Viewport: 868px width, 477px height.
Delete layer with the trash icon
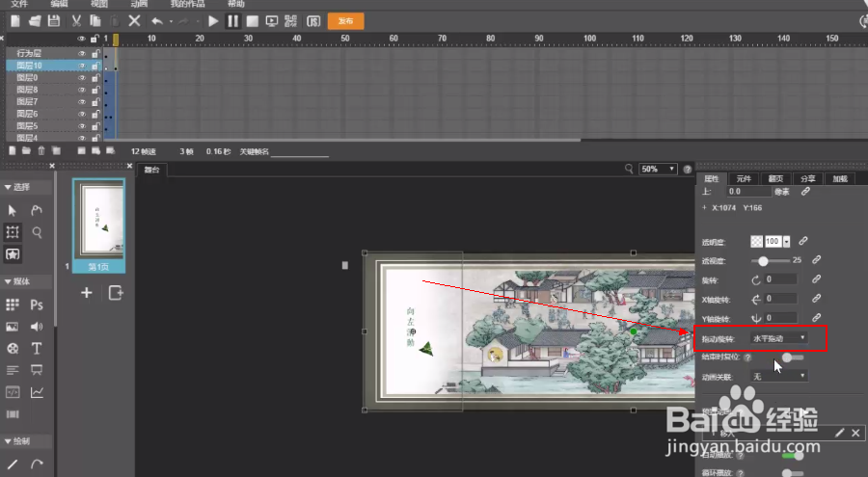[41, 151]
